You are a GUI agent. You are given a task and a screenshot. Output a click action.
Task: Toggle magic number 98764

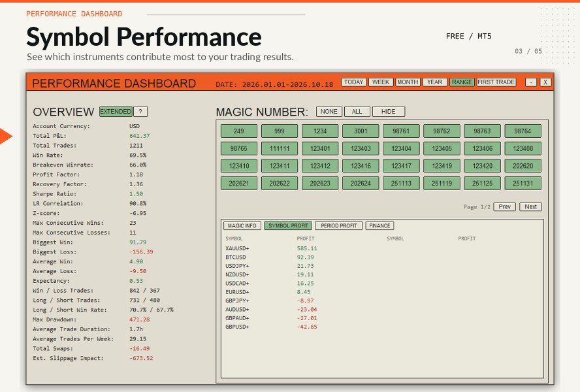click(523, 131)
